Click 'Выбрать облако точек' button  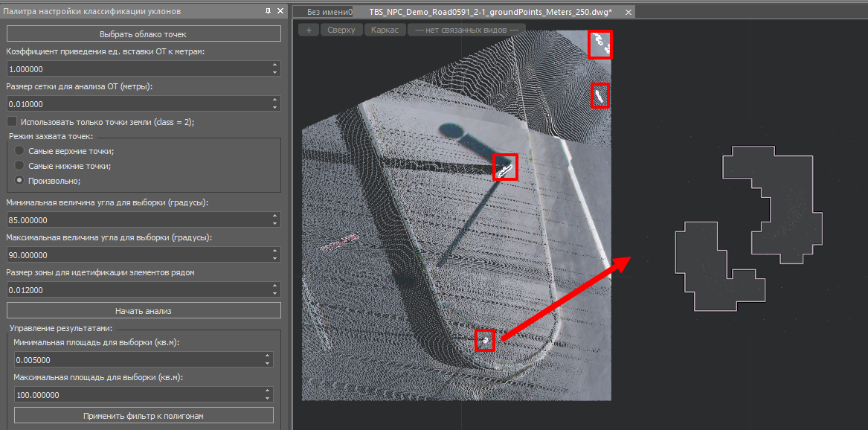pos(144,33)
